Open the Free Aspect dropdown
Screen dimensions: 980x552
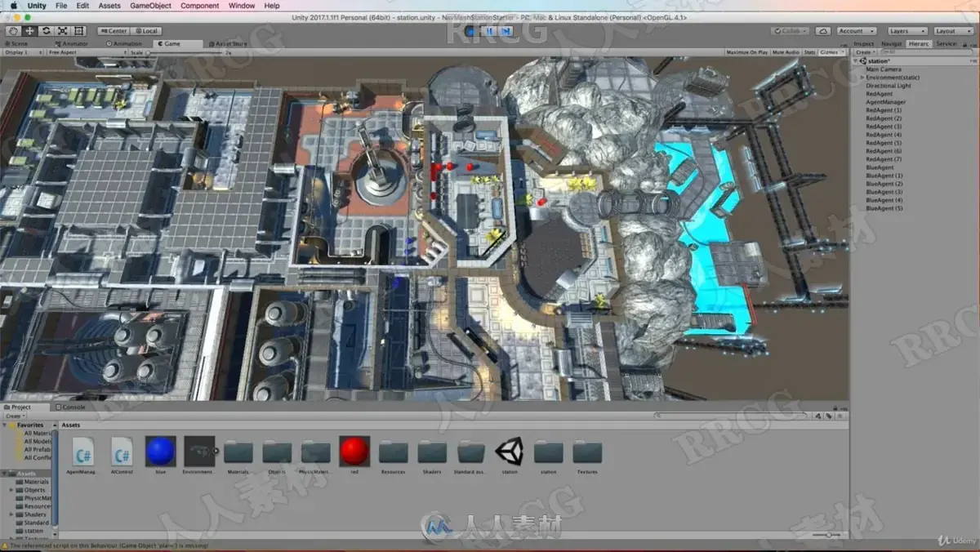pyautogui.click(x=87, y=52)
